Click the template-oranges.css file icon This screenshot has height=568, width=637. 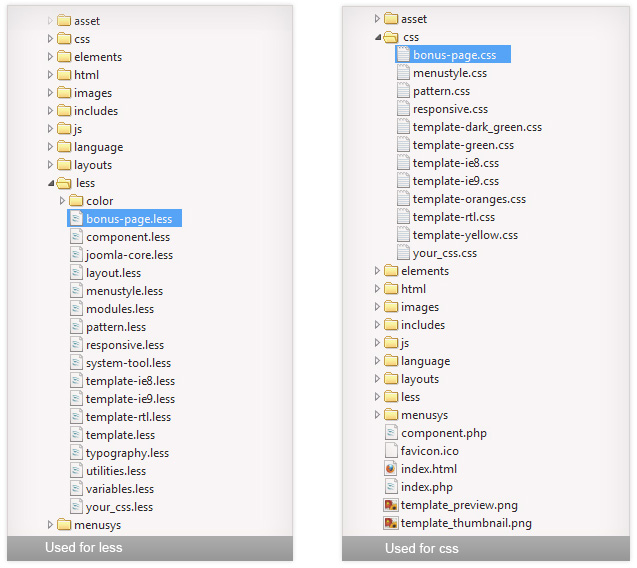coord(403,198)
